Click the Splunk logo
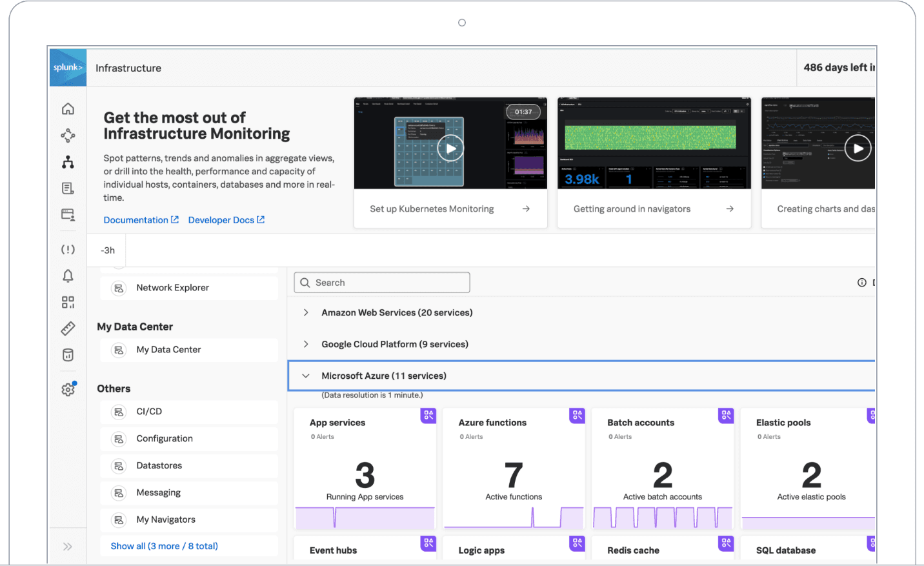 68,68
